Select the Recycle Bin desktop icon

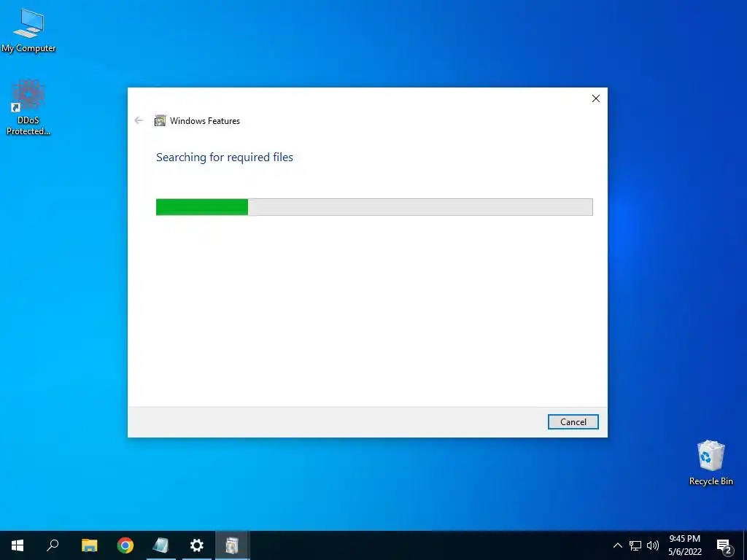point(711,463)
